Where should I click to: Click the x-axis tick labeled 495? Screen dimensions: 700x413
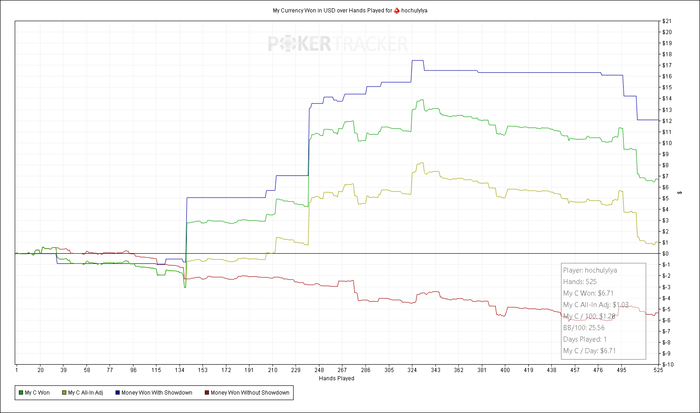pos(621,370)
